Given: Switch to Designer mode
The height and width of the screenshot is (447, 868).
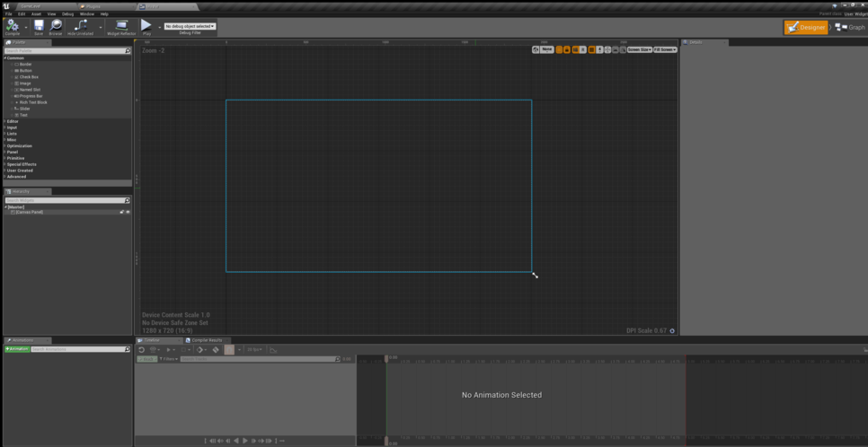Looking at the screenshot, I should click(805, 27).
